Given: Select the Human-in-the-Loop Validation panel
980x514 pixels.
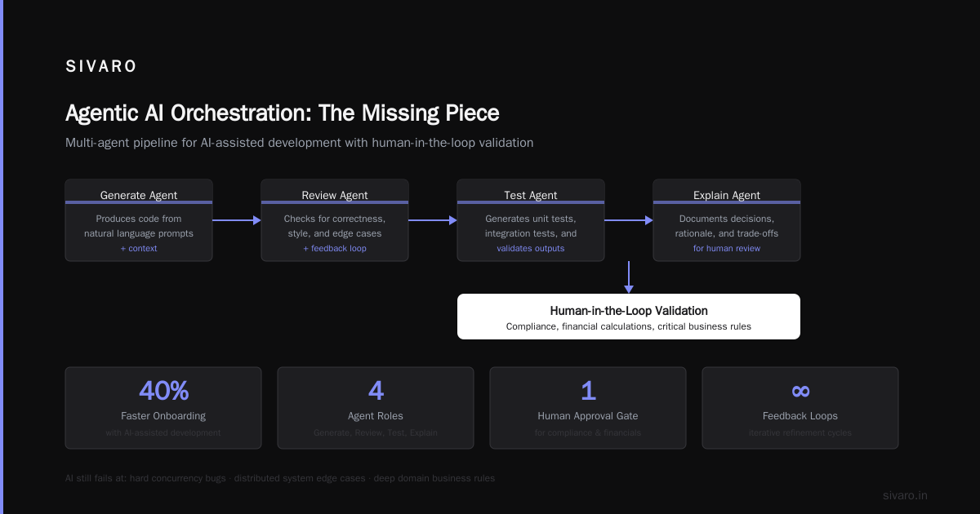Looking at the screenshot, I should click(629, 317).
